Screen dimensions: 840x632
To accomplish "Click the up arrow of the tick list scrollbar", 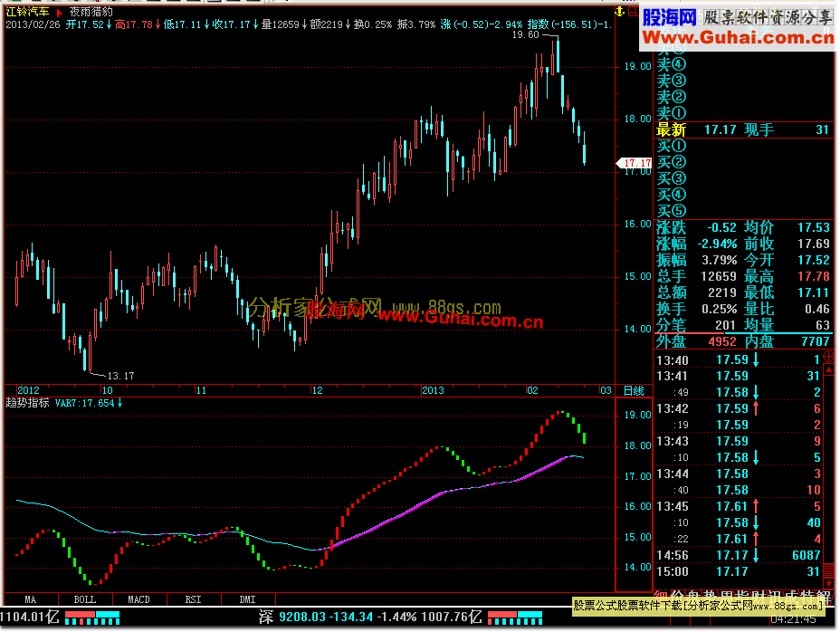I will pos(829,369).
